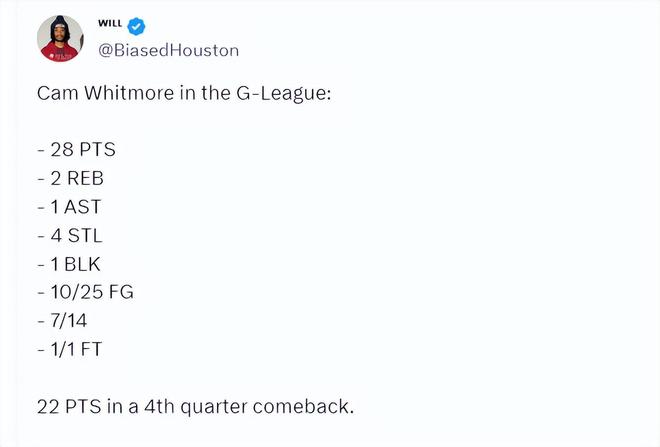This screenshot has width=660, height=447.
Task: Select the "1 BLK" stat line
Action: (70, 264)
